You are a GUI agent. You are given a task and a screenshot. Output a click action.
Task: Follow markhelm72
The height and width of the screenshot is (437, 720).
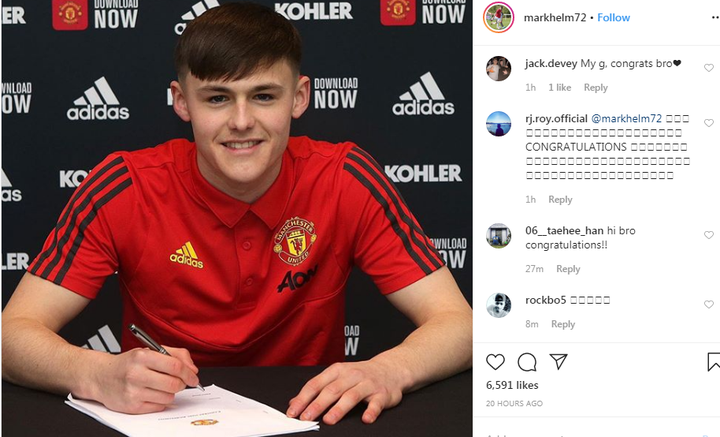(613, 17)
